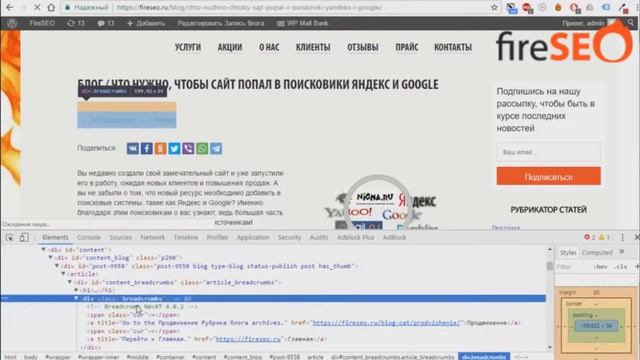
Task: Switch to the Network tab
Action: [x=153, y=238]
